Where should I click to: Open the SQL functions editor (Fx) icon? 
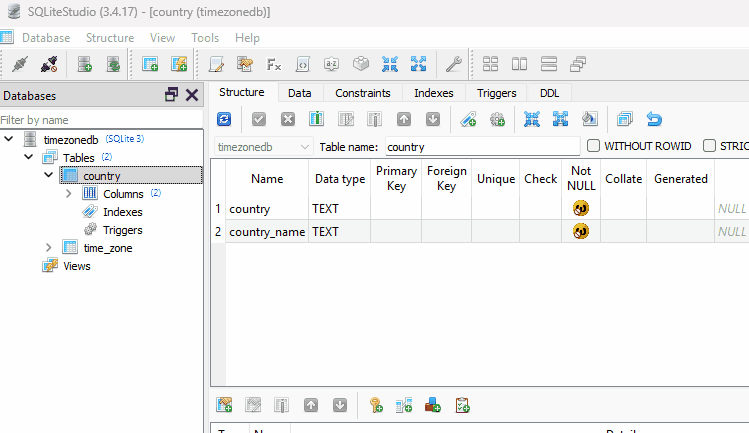274,64
